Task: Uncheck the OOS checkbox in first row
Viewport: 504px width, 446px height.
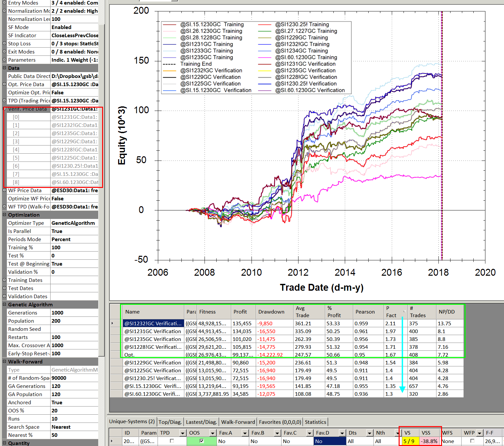Action: 202,441
